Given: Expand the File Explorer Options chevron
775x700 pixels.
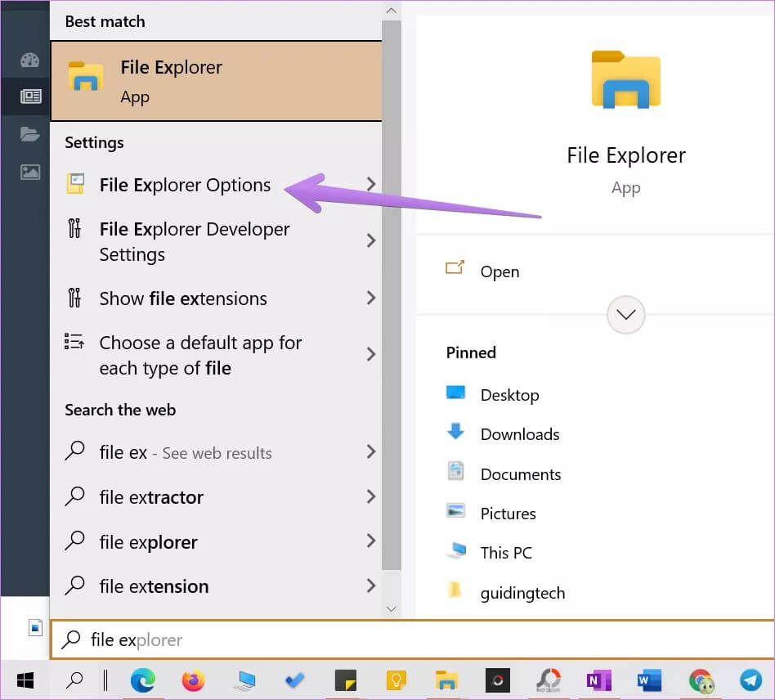Looking at the screenshot, I should pyautogui.click(x=371, y=184).
